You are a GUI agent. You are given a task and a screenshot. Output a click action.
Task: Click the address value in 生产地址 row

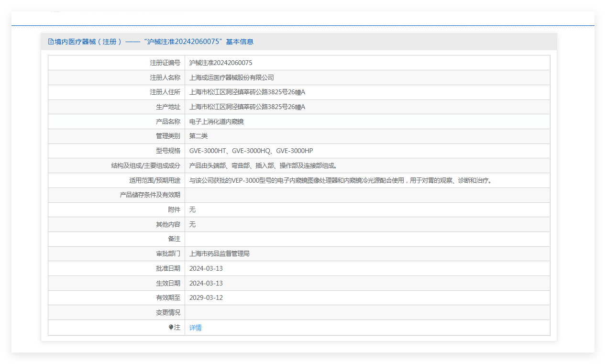tap(247, 107)
